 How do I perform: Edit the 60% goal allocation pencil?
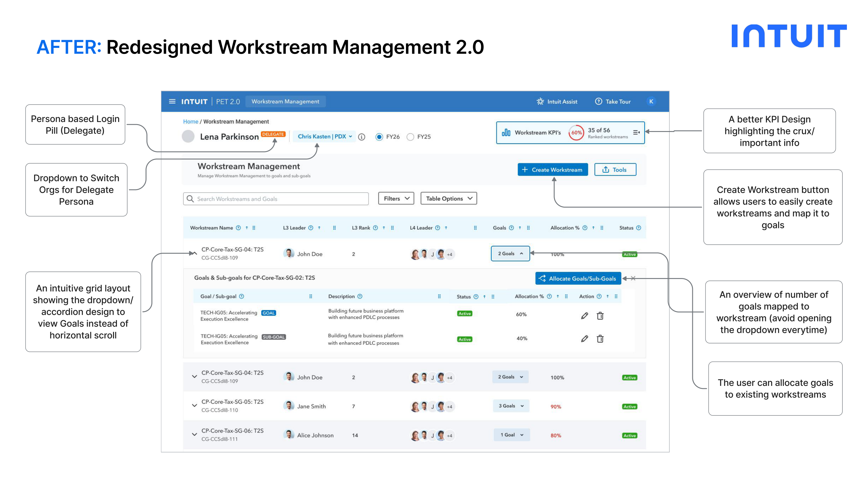pyautogui.click(x=585, y=316)
